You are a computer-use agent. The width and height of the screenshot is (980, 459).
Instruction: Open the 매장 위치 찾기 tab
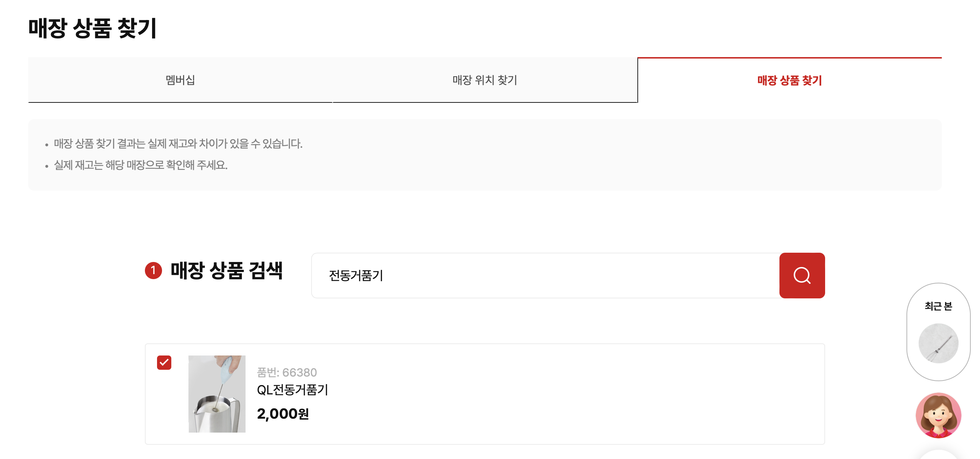pyautogui.click(x=485, y=80)
